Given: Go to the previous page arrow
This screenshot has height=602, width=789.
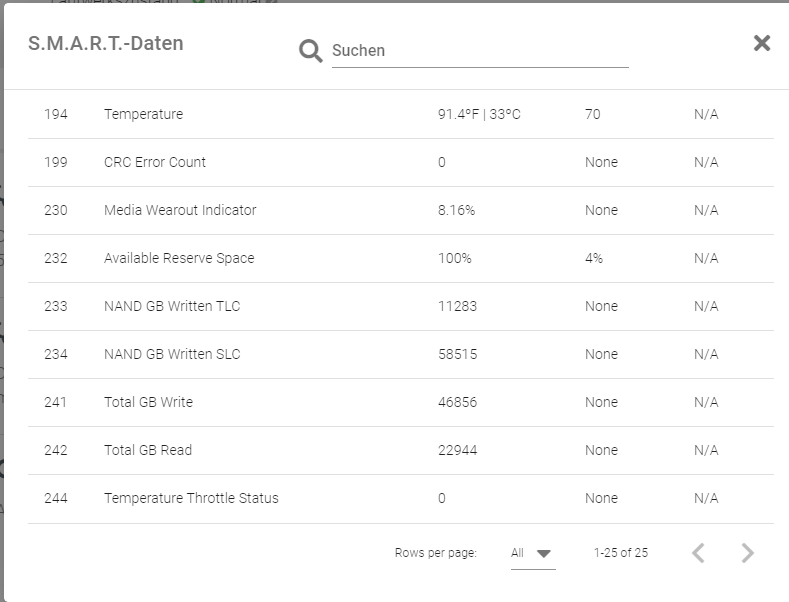Looking at the screenshot, I should 699,553.
